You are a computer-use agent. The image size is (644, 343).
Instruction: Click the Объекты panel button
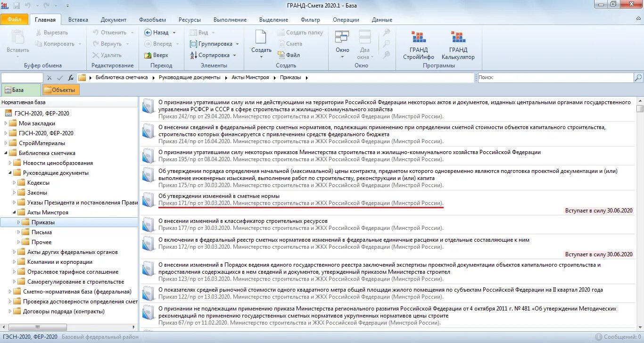click(61, 90)
